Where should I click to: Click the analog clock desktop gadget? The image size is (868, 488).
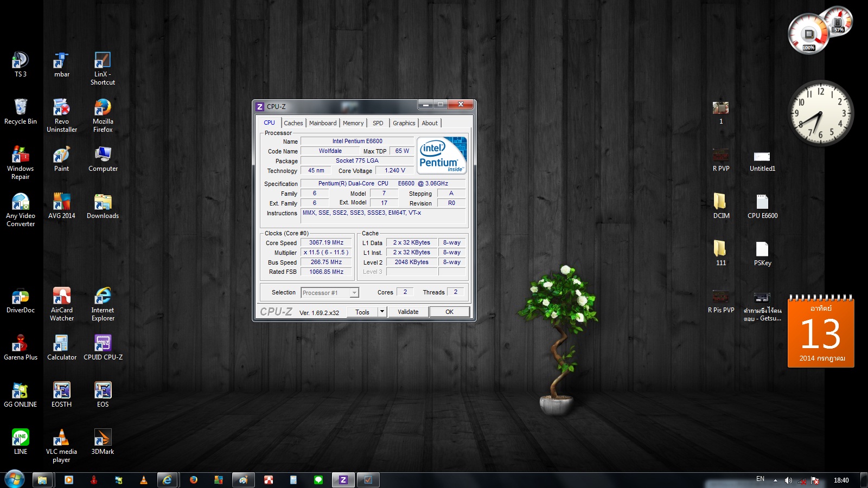pos(821,114)
